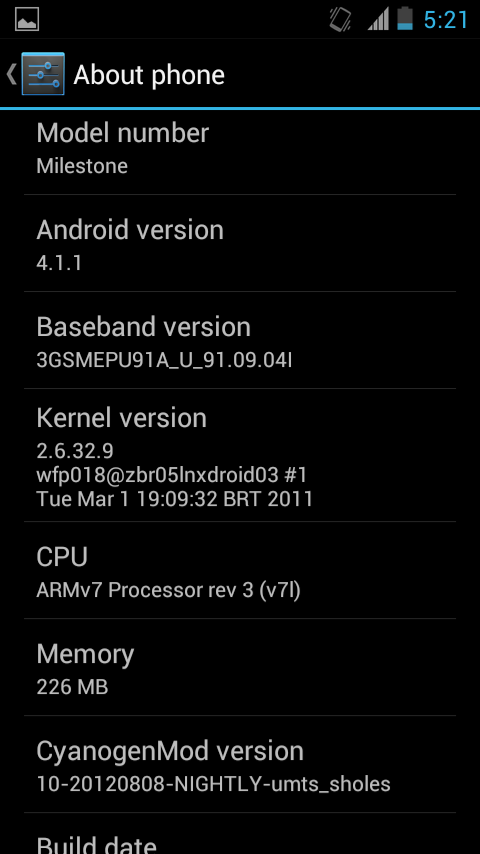
Task: Tap the back chevron beside Settings icon
Action: coord(11,74)
